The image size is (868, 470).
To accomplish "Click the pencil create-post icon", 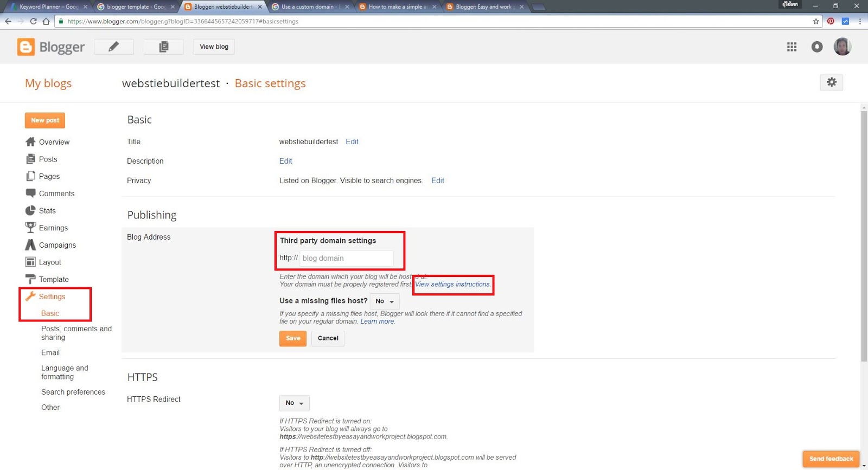I will click(114, 47).
